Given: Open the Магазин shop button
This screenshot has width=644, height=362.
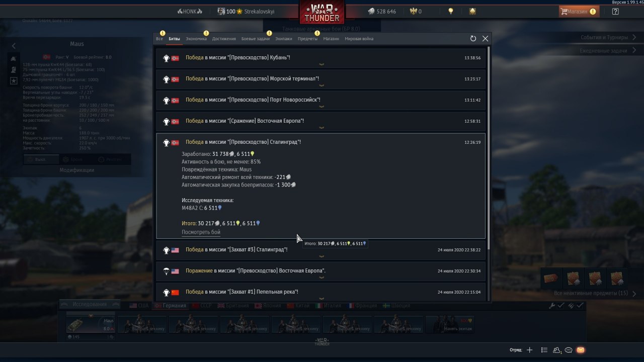Looking at the screenshot, I should coord(579,11).
